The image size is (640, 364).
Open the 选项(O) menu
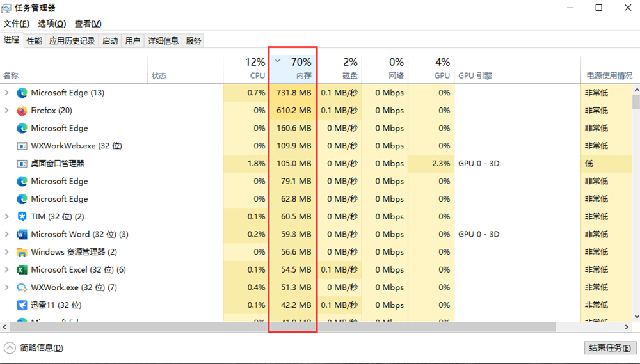coord(52,24)
